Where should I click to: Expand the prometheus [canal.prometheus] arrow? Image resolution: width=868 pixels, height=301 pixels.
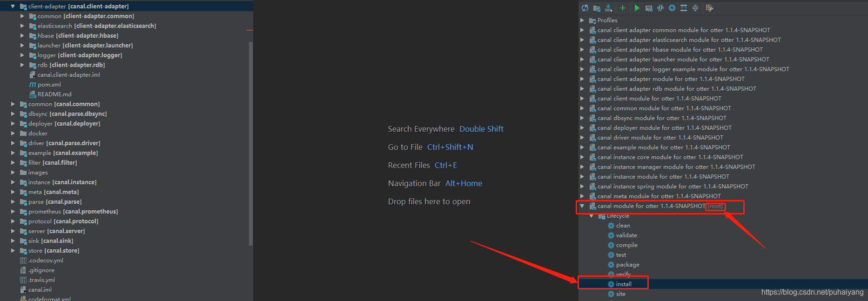(13, 212)
